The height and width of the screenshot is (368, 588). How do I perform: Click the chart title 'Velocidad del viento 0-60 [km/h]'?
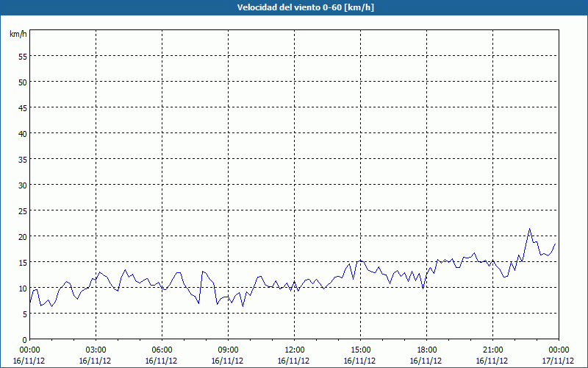pos(306,7)
